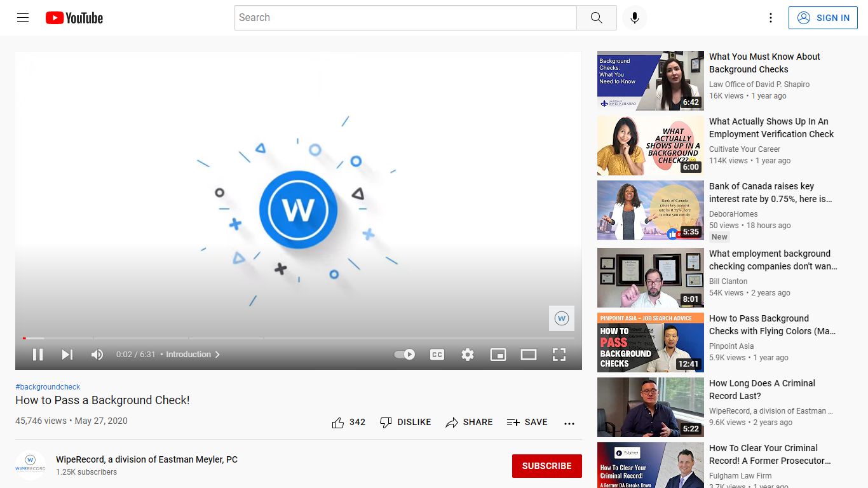Click Fulgham Law Firm channel name
The image size is (868, 488).
740,476
